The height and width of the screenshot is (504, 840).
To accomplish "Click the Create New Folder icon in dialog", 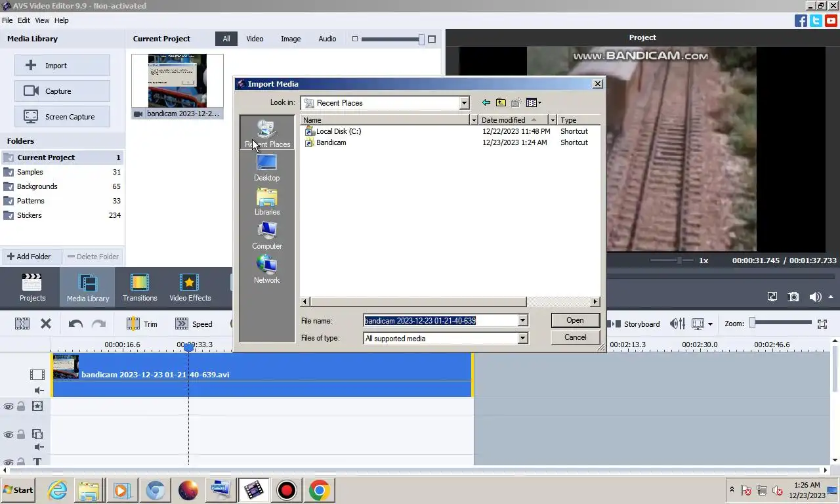I will coord(516,102).
